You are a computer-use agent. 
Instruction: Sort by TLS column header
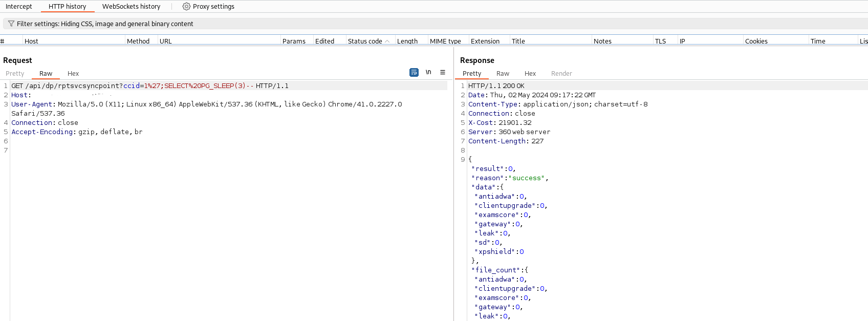point(660,41)
